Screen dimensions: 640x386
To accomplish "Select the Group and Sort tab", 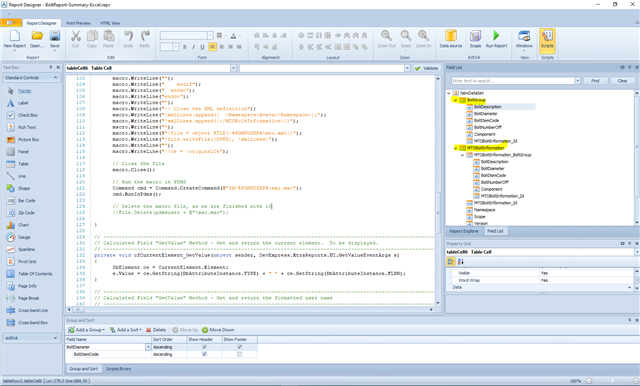I will 83,369.
